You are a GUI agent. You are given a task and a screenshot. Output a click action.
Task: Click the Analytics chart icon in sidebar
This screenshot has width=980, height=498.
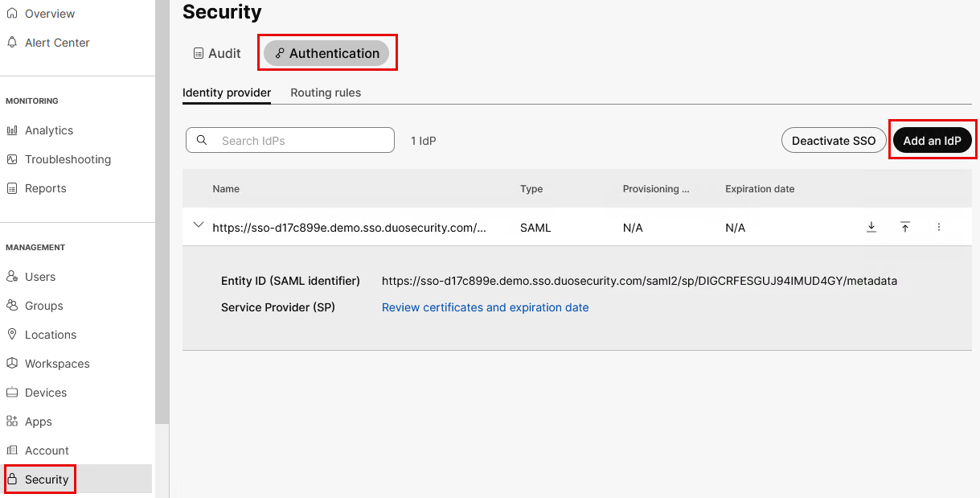point(12,130)
